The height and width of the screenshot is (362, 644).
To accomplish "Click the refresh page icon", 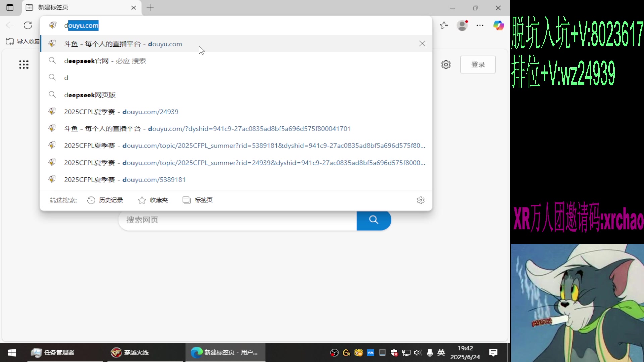I will coord(28,25).
